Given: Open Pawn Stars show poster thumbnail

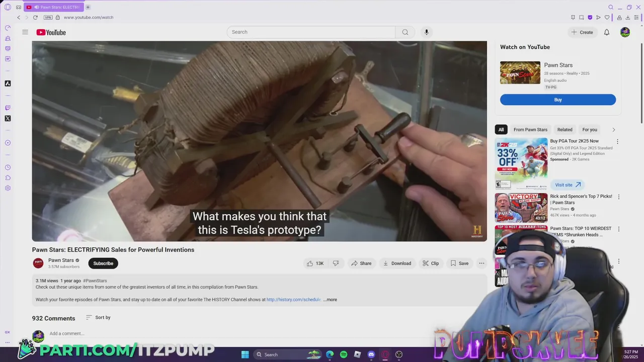Looking at the screenshot, I should click(520, 73).
